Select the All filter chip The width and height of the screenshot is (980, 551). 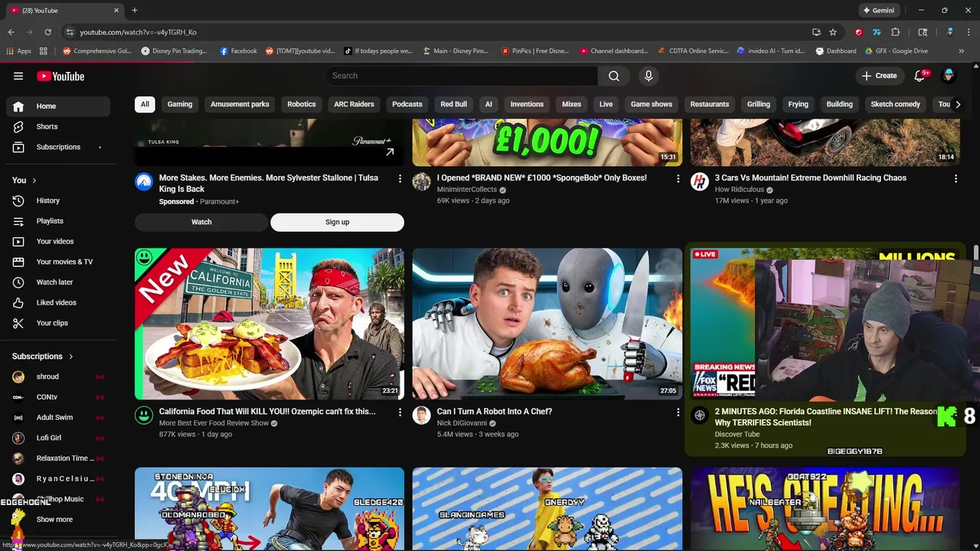pyautogui.click(x=145, y=104)
